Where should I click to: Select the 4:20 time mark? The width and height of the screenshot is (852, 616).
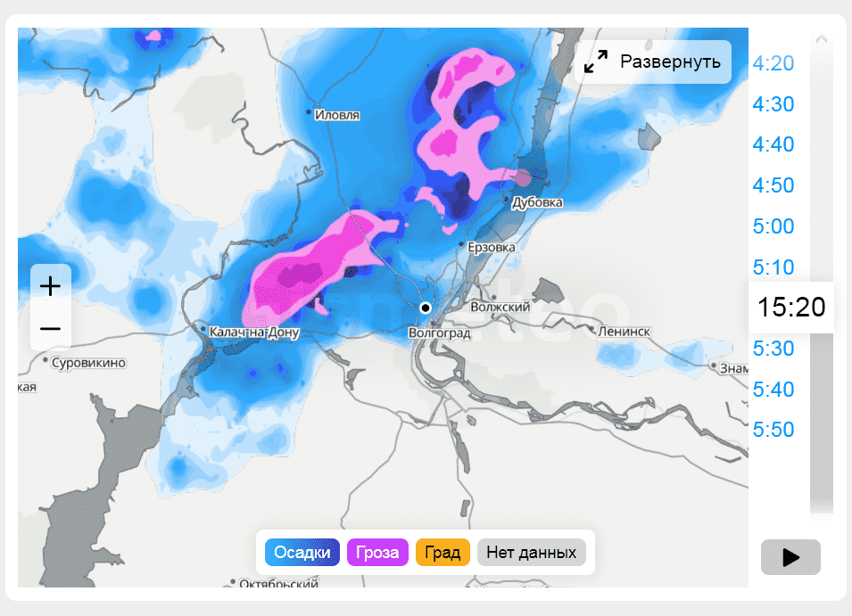pos(773,63)
